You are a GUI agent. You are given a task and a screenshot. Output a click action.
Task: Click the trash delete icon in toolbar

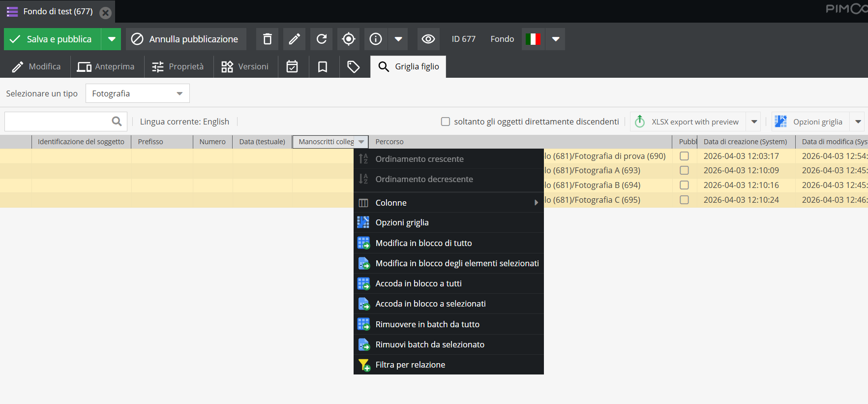(x=267, y=39)
